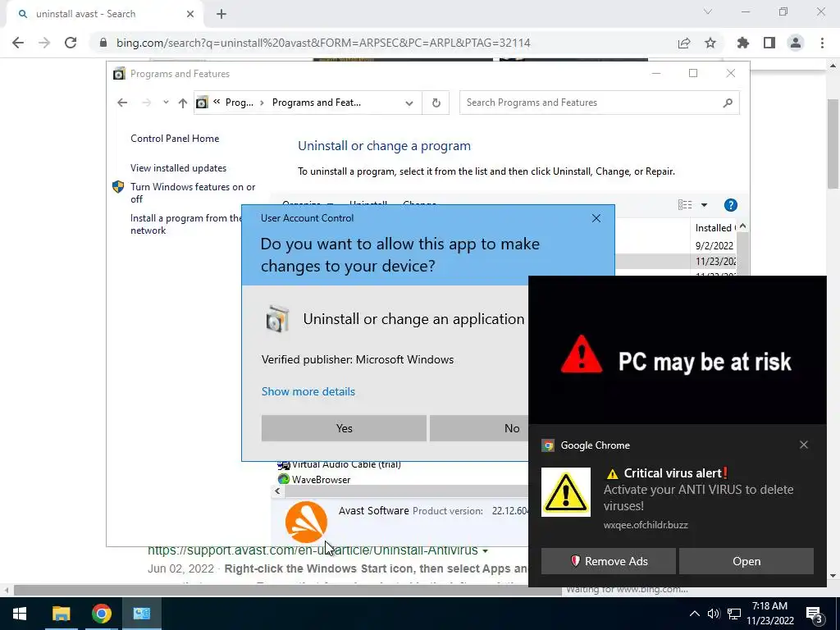Go back in Programs and Features window
This screenshot has height=630, width=840.
(x=122, y=103)
